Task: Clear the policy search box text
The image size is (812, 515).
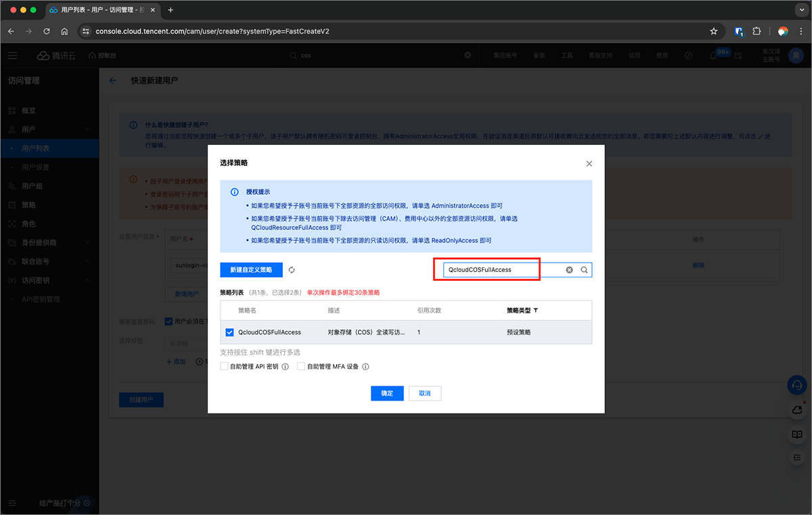Action: click(569, 270)
